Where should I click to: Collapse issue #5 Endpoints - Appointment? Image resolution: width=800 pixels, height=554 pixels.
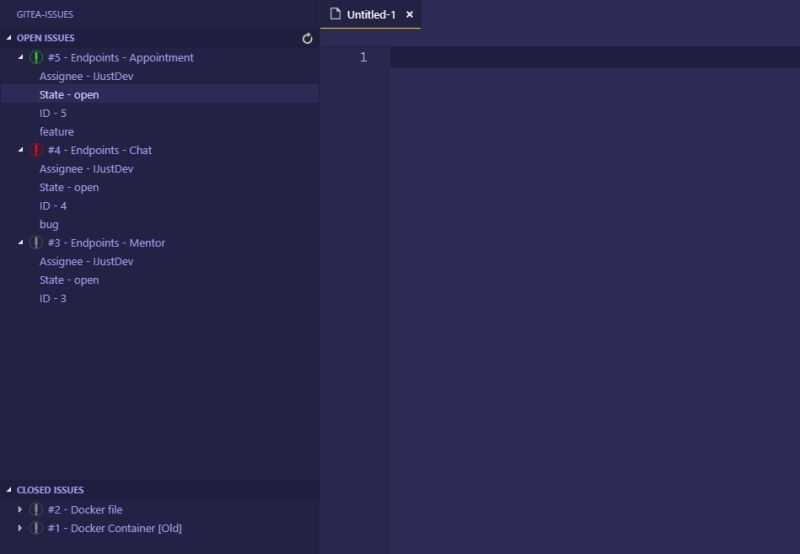click(x=20, y=57)
